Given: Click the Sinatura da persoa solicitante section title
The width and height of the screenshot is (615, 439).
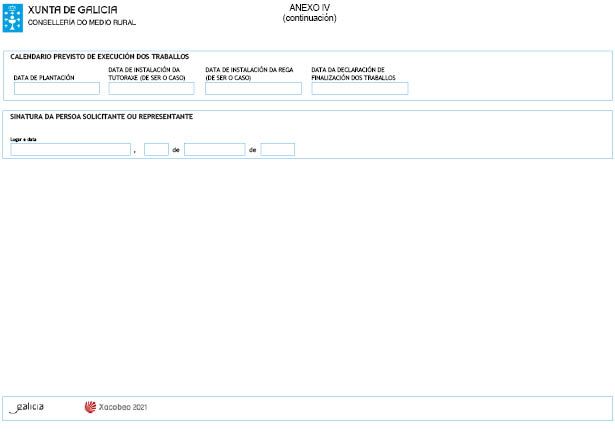Looking at the screenshot, I should tap(101, 117).
